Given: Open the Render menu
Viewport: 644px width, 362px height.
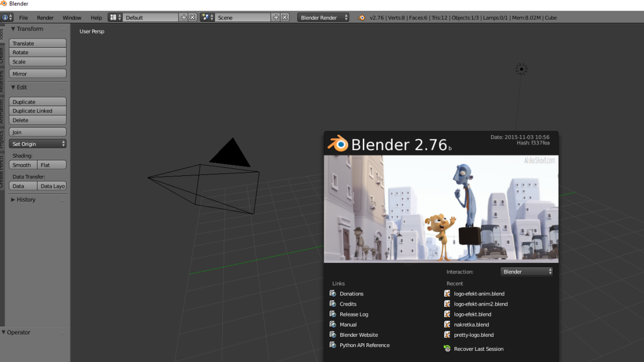Looking at the screenshot, I should tap(45, 17).
